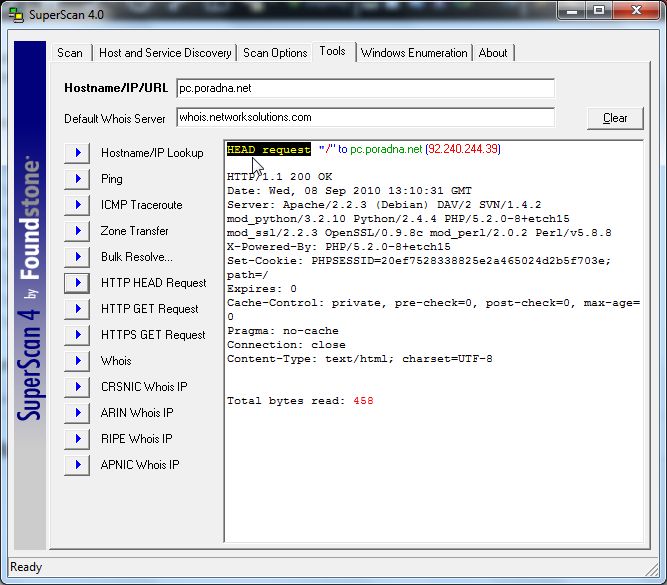Click the Default Whois Server field
667x585 pixels.
pyautogui.click(x=365, y=118)
